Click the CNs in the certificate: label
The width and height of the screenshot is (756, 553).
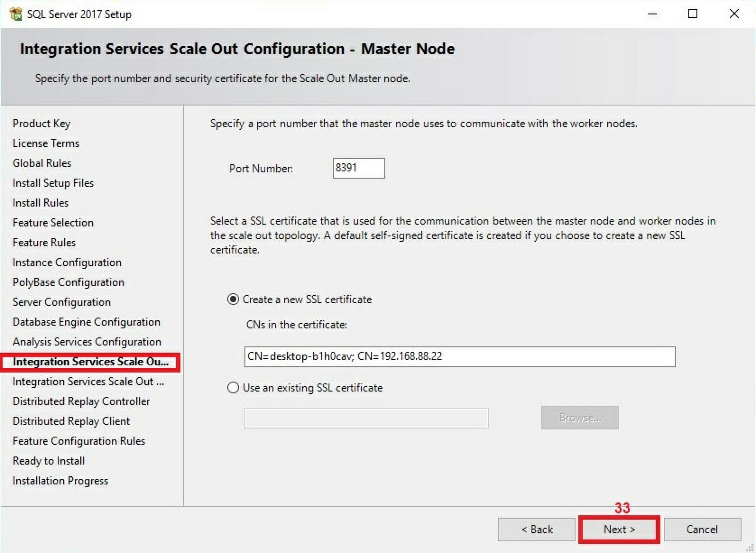(296, 325)
